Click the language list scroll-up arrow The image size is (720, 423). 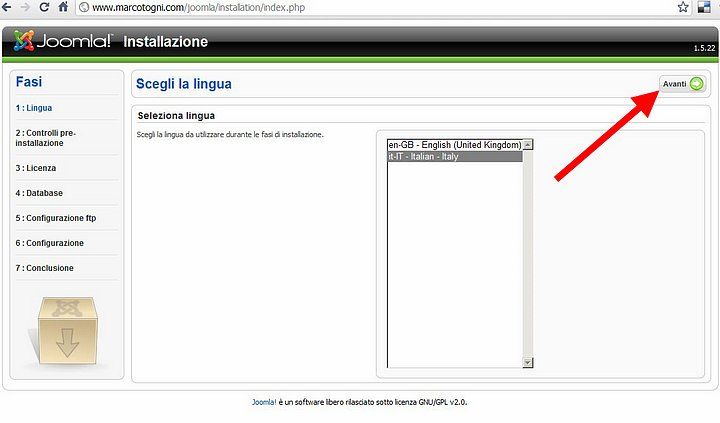(x=528, y=145)
